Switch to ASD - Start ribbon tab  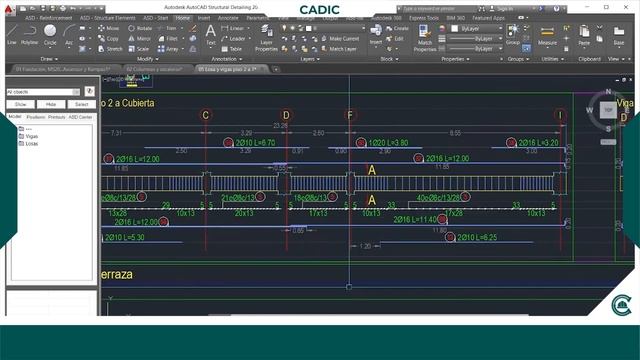click(156, 18)
